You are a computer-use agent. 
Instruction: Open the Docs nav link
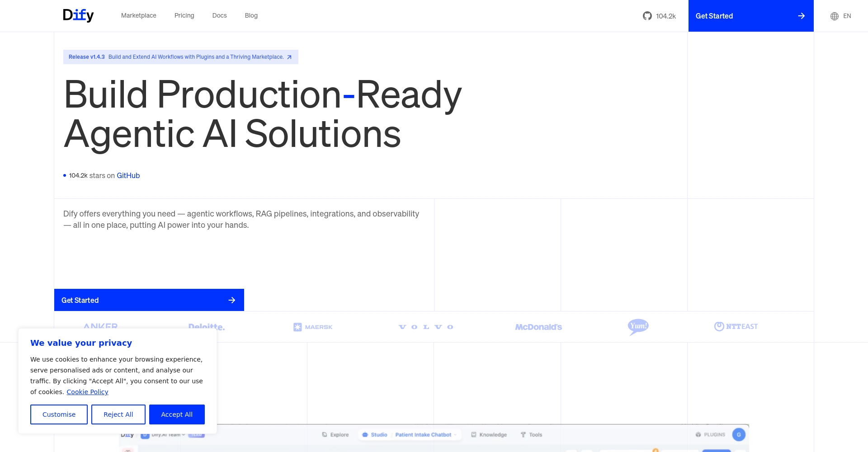click(220, 15)
